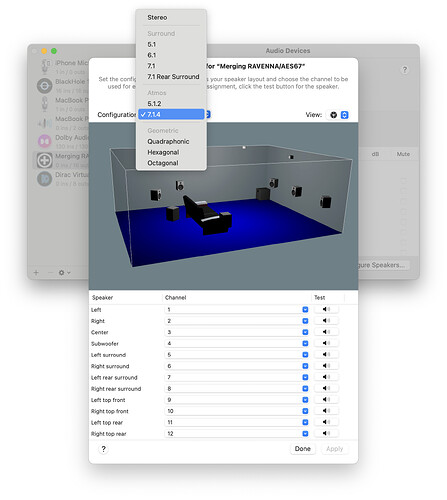Test the Center speaker sound

pos(326,332)
